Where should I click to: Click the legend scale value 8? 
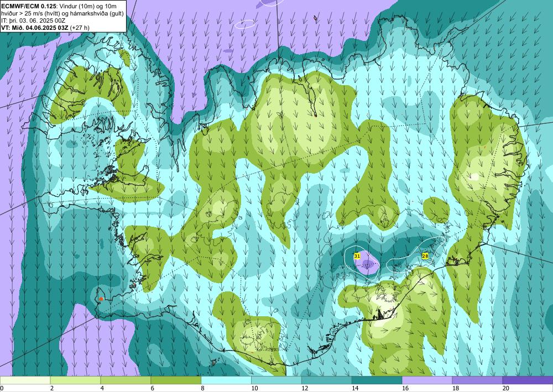203,389
